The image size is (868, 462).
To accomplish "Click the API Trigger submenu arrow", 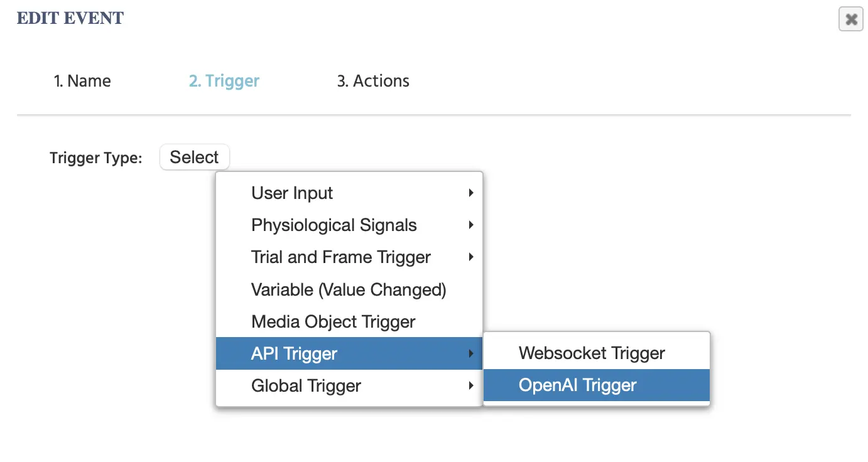I will point(471,354).
